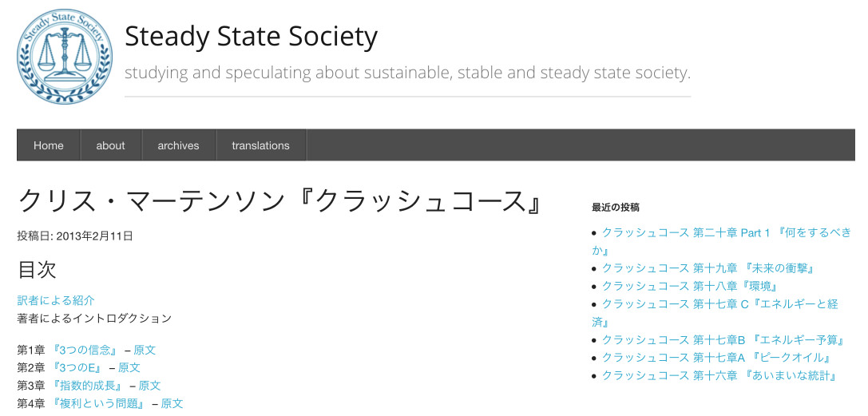
Task: Go to the archives menu item
Action: [178, 145]
